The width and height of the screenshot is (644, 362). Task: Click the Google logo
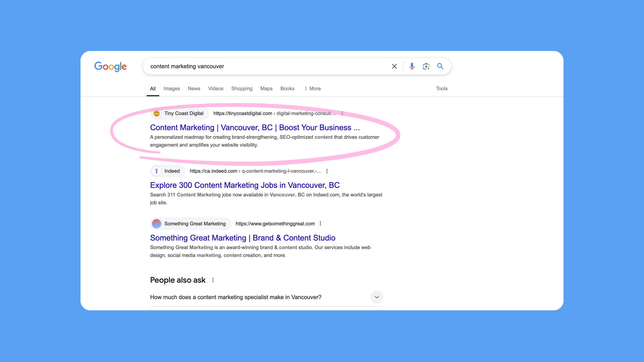[110, 66]
